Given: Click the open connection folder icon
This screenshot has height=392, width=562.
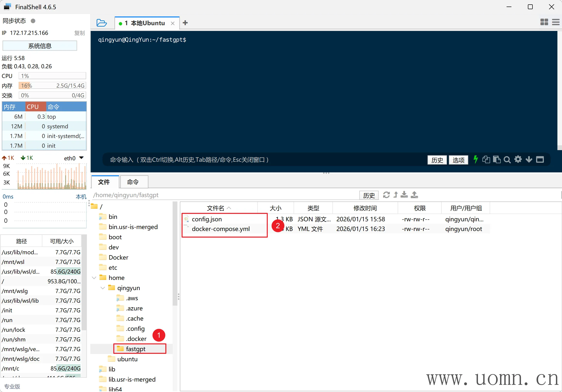Looking at the screenshot, I should (101, 23).
